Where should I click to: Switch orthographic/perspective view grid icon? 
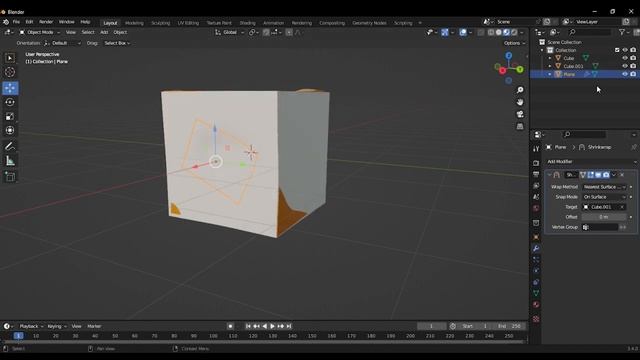[520, 127]
